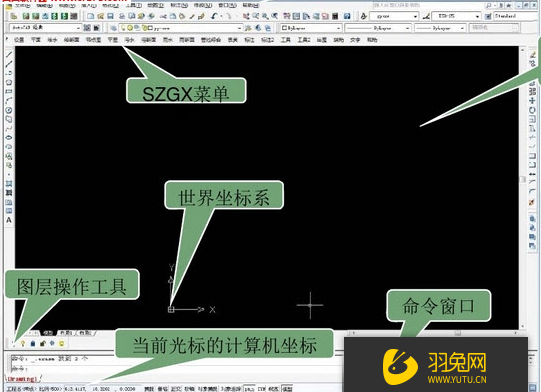541x392 pixels.
Task: Click the Plot (print) icon
Action: click(122, 16)
